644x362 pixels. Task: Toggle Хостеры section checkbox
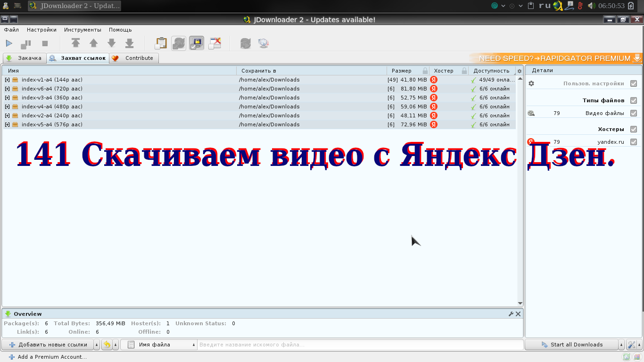click(x=634, y=129)
